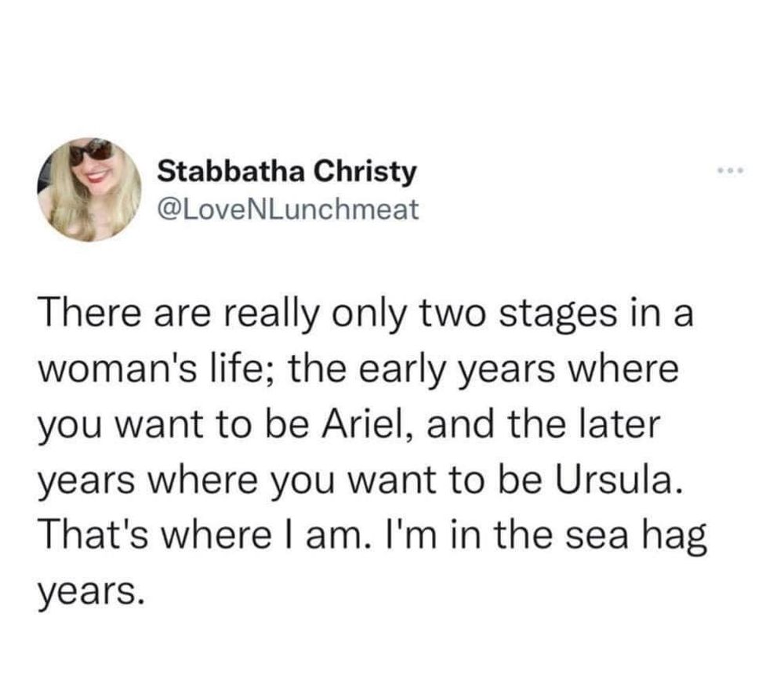
Task: Click the Stabbatha Christy profile picture
Action: tap(89, 189)
